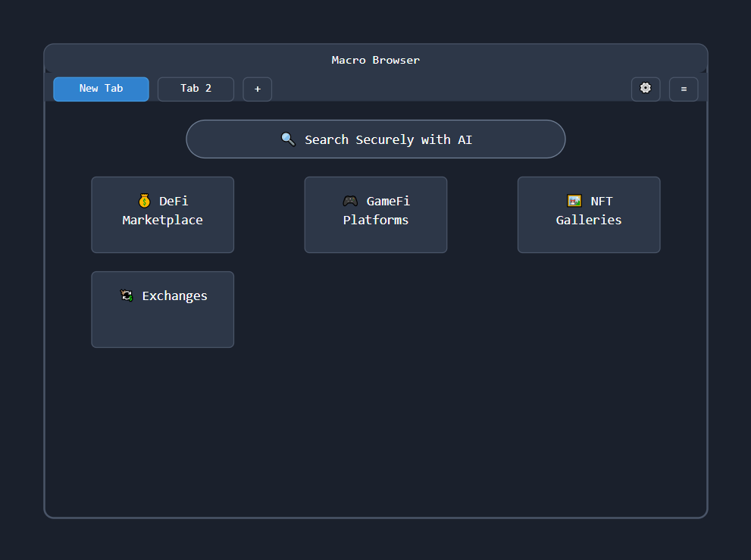The width and height of the screenshot is (751, 560).
Task: Click the word Marketplace in the DeFi tile
Action: pos(162,221)
